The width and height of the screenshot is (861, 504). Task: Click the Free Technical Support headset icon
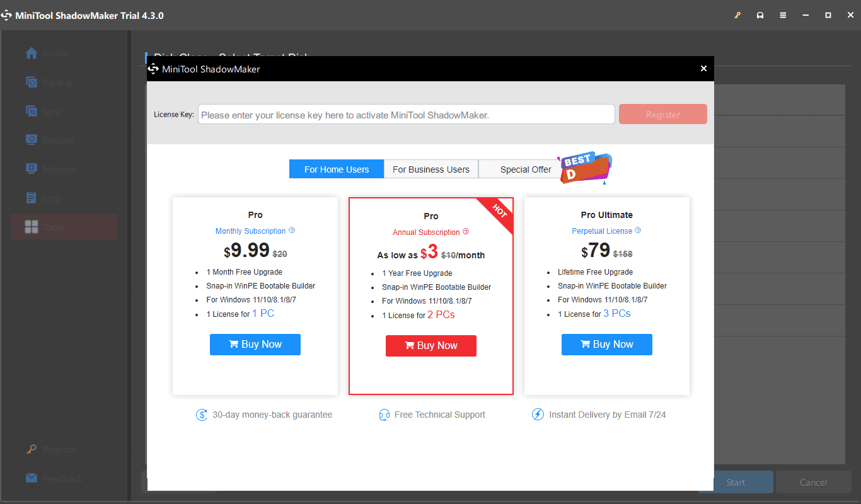[384, 415]
